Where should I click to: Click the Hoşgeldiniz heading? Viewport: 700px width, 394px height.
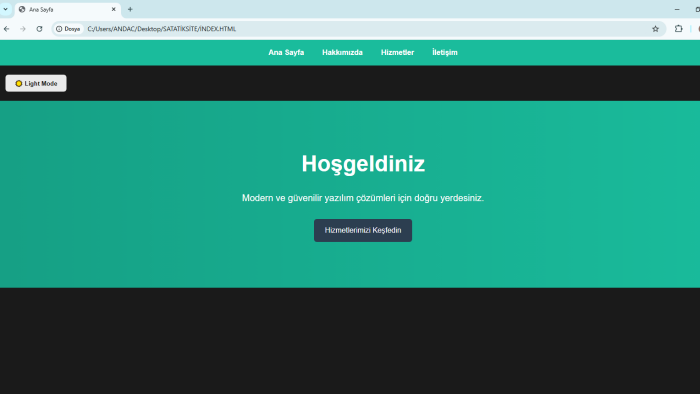[363, 164]
